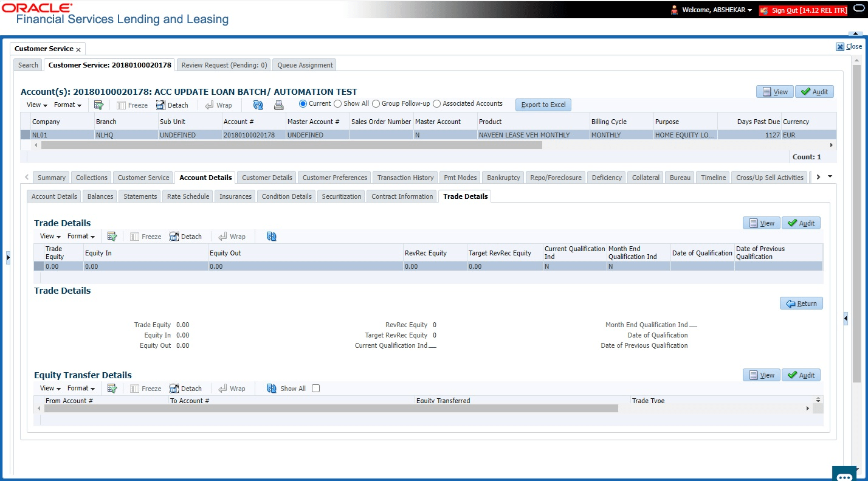Viewport: 868px width, 481px height.
Task: Open the Transaction History tab
Action: pyautogui.click(x=405, y=178)
